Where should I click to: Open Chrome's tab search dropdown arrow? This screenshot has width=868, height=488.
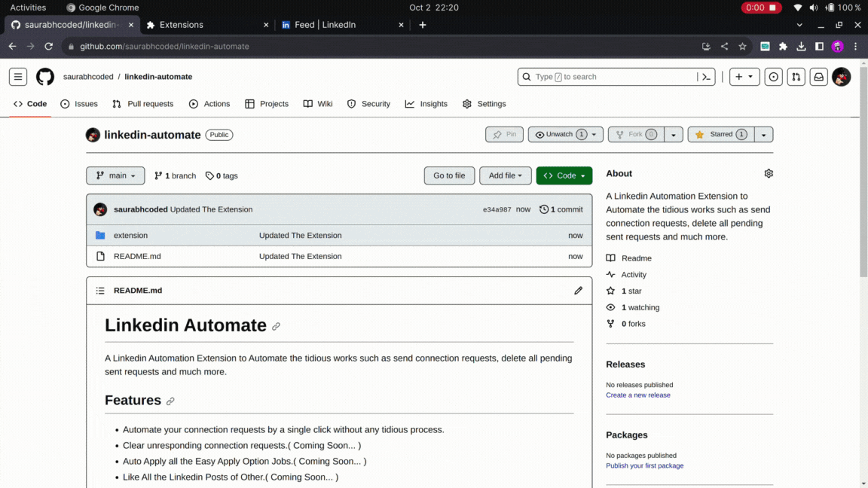tap(799, 25)
